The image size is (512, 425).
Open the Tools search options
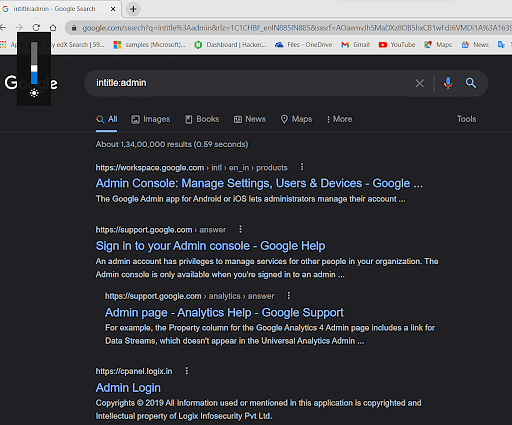click(x=466, y=119)
